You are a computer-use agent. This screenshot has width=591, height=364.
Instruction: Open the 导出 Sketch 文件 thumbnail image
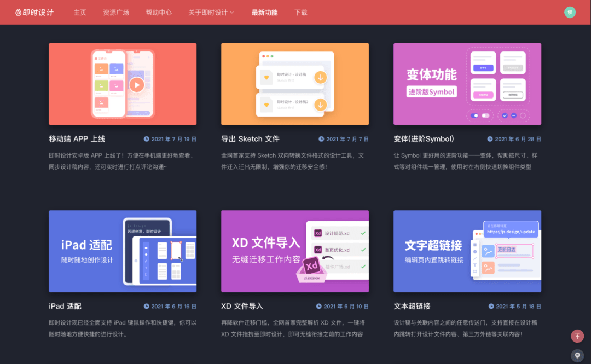click(295, 84)
